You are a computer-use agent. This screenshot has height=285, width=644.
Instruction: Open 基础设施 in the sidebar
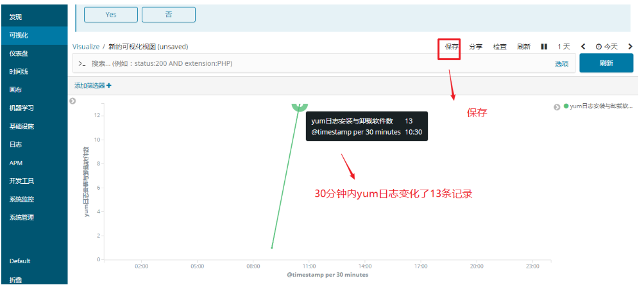pos(21,126)
